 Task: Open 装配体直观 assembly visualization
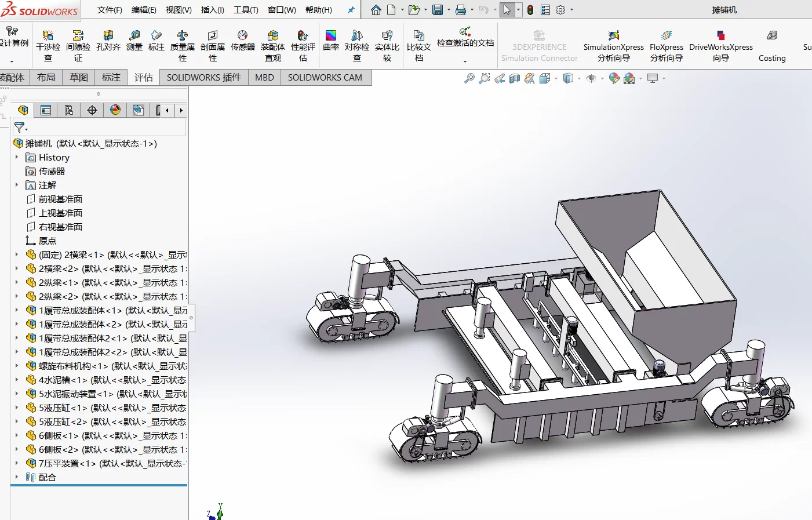(273, 46)
